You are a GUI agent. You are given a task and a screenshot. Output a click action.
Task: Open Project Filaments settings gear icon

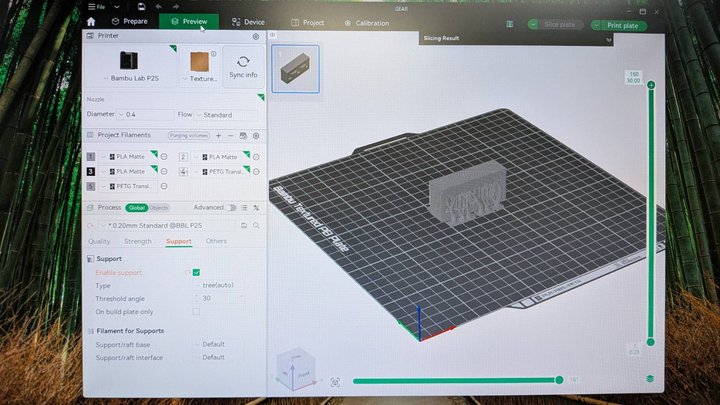(256, 135)
